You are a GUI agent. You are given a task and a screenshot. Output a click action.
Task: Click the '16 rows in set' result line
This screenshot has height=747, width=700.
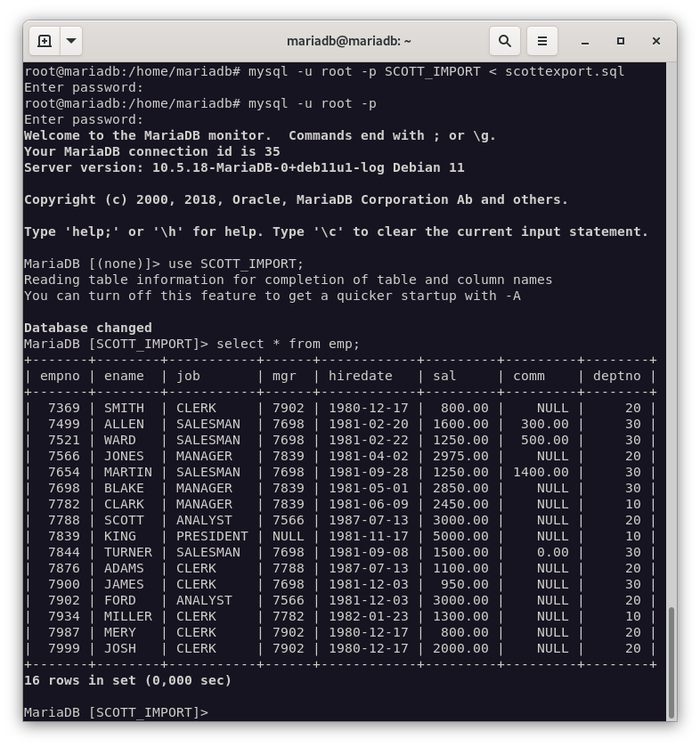point(127,680)
